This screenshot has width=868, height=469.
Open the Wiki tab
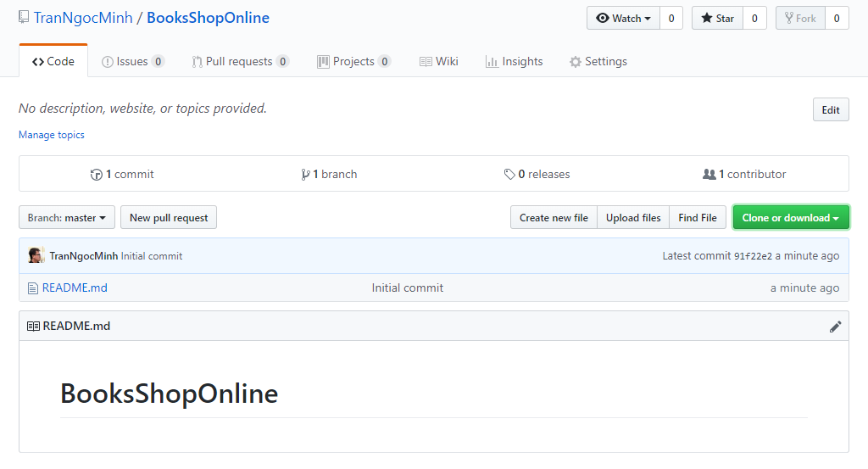click(x=439, y=61)
